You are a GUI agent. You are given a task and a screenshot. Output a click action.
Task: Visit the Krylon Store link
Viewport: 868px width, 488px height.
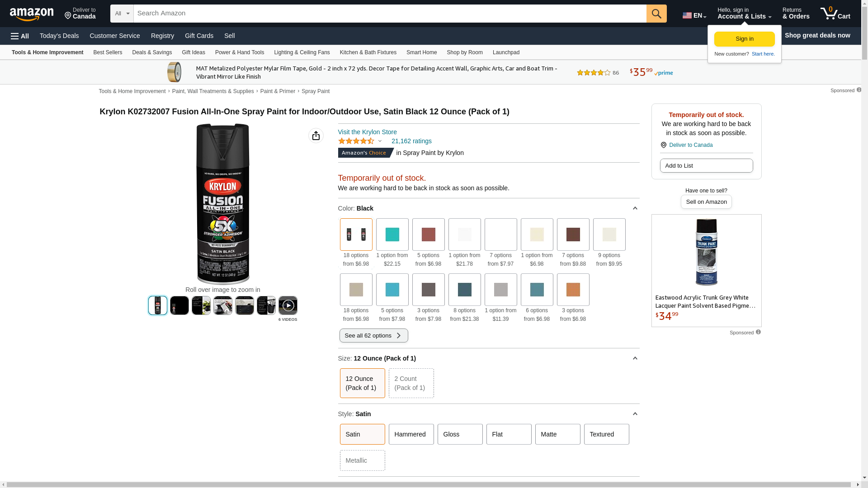pyautogui.click(x=367, y=132)
